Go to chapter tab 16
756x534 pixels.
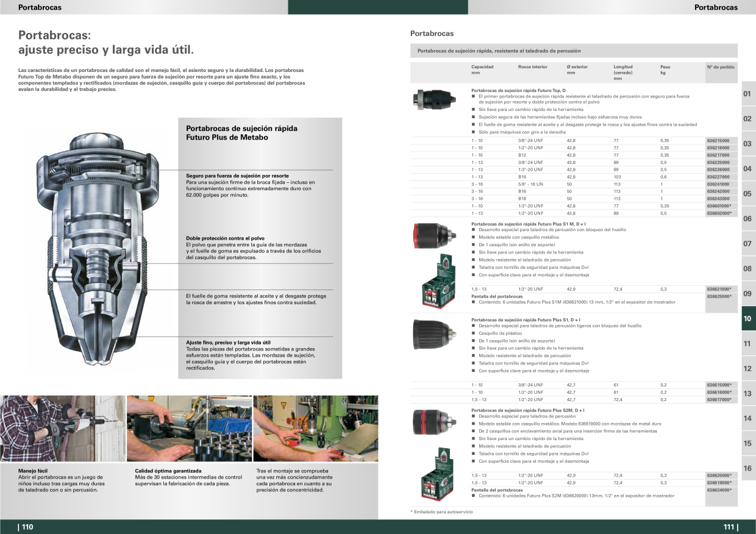[x=748, y=469]
